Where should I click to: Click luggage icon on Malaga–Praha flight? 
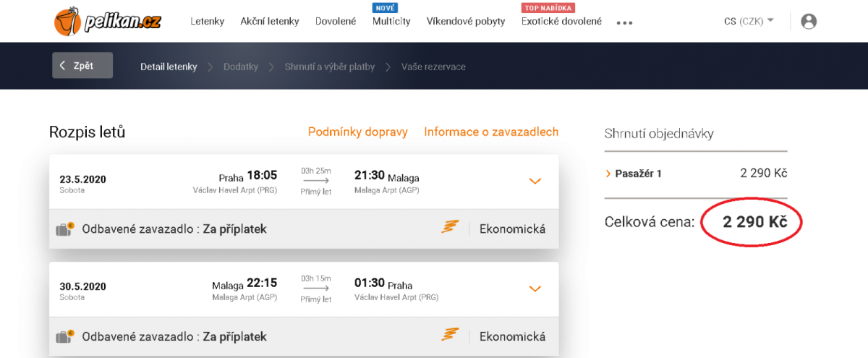67,337
